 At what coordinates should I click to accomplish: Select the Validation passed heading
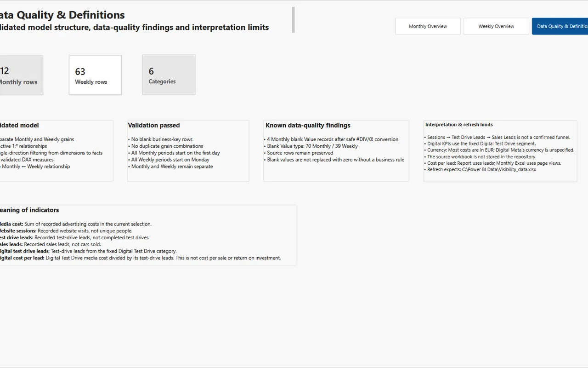[x=154, y=125]
